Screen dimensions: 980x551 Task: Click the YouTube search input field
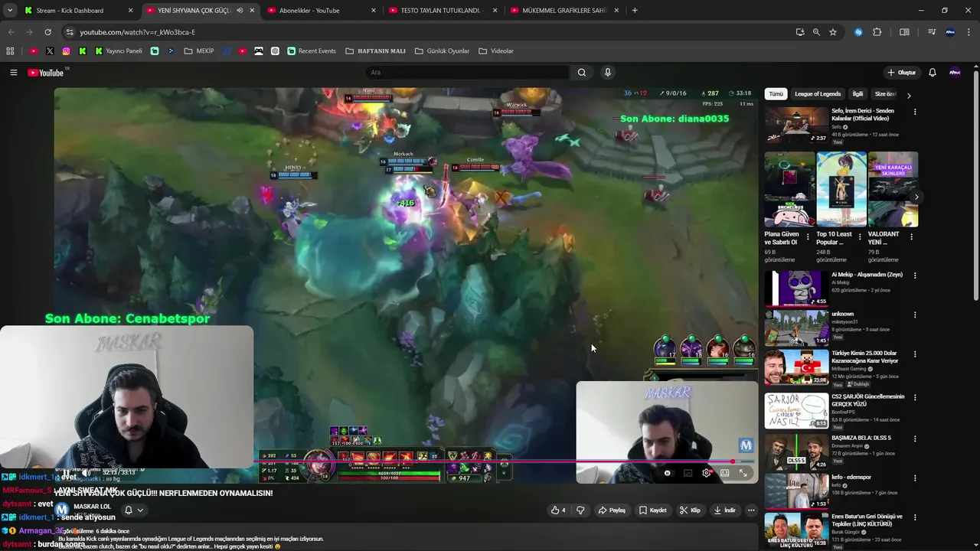[x=467, y=73]
